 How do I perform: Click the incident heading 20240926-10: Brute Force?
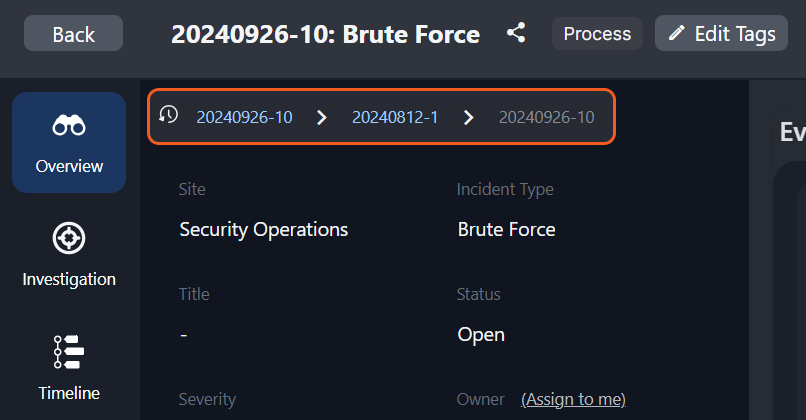[x=325, y=34]
